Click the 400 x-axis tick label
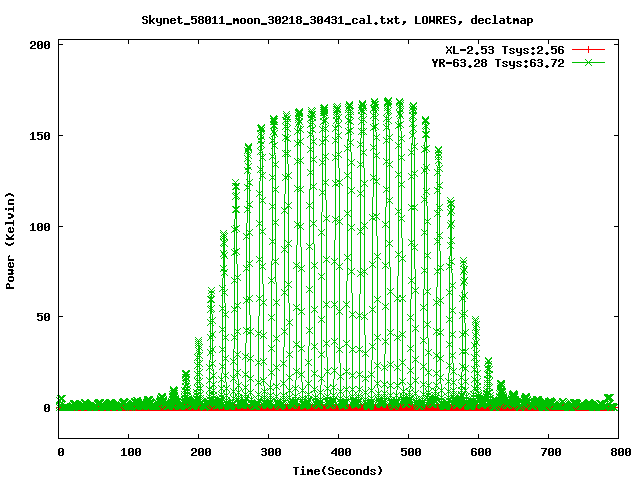Viewport: 640px width, 480px height. 341,452
